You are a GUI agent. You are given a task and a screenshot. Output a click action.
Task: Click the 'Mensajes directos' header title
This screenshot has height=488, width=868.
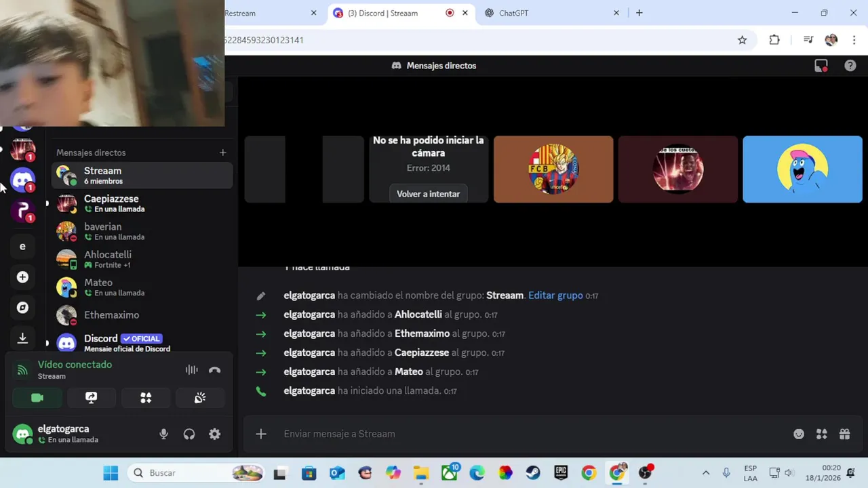[x=441, y=66]
